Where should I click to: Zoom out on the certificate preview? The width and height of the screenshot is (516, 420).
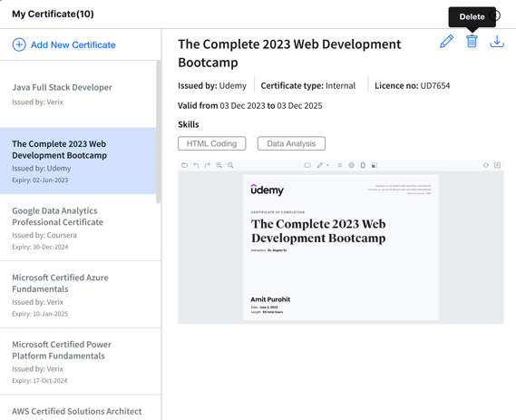tap(230, 165)
